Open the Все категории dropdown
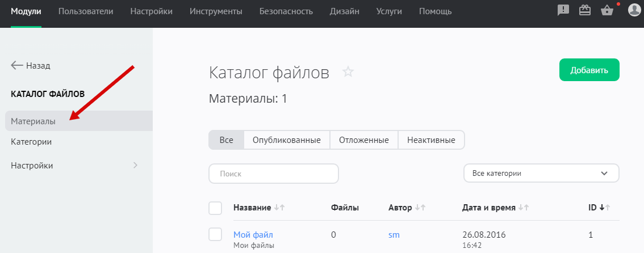 (541, 174)
